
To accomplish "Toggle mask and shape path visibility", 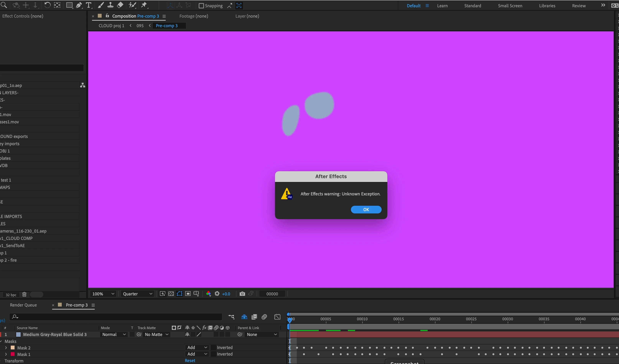I will pos(179,294).
